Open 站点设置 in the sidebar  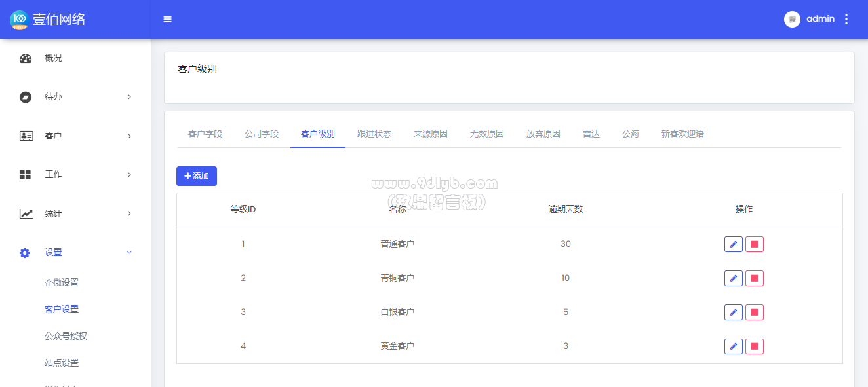[62, 363]
